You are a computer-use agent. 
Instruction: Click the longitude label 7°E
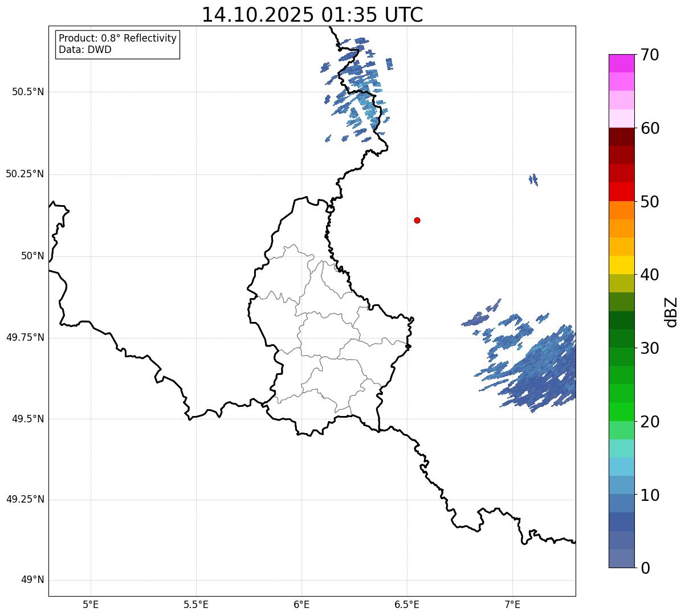pyautogui.click(x=512, y=604)
